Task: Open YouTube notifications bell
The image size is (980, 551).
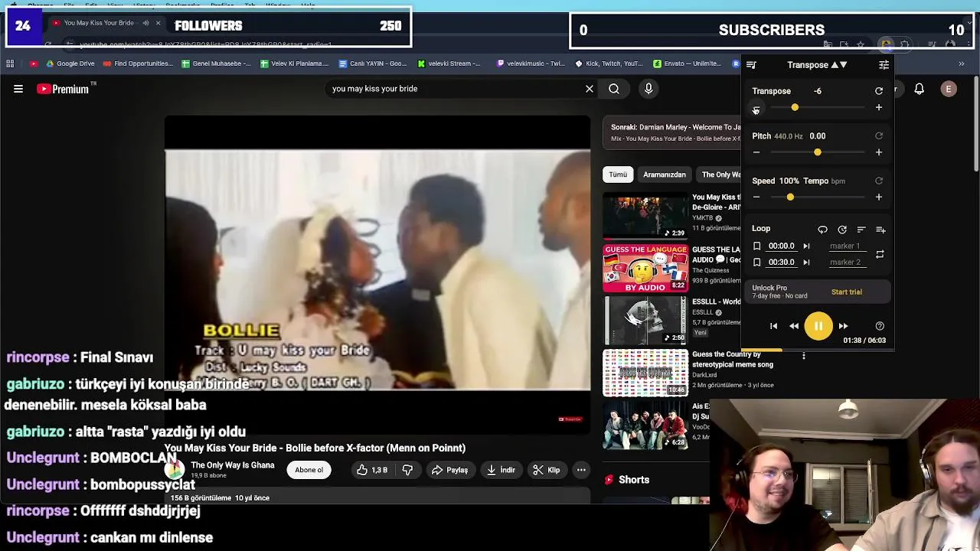Action: click(920, 90)
